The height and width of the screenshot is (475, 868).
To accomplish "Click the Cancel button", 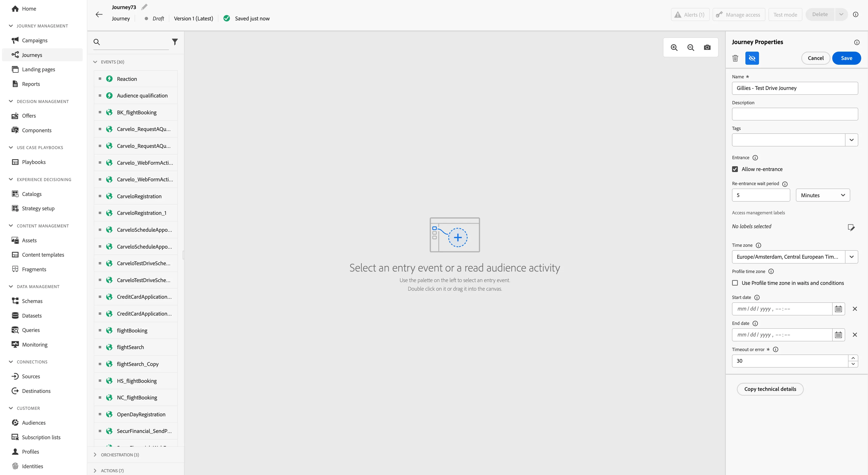I will pyautogui.click(x=815, y=58).
